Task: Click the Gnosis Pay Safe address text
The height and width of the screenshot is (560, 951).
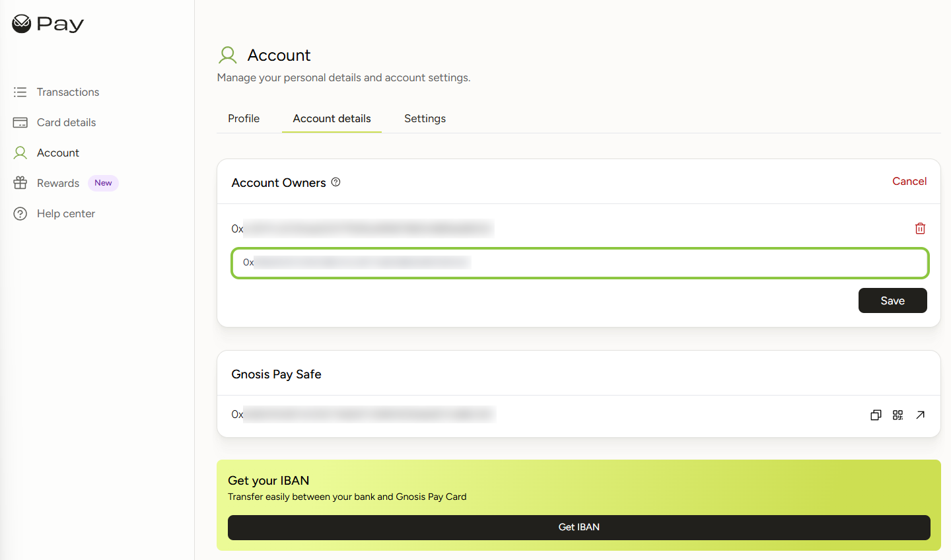Action: 363,414
